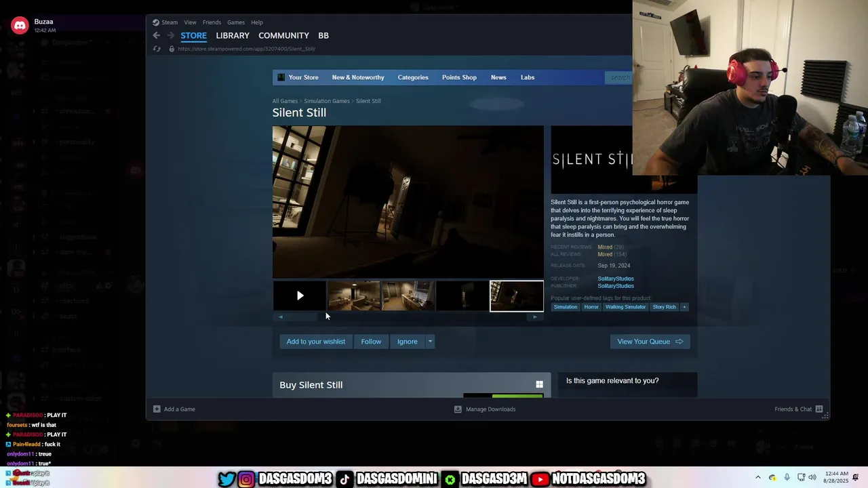Screen dimensions: 868x488
Task: Add another tag with the plus button
Action: (x=684, y=307)
